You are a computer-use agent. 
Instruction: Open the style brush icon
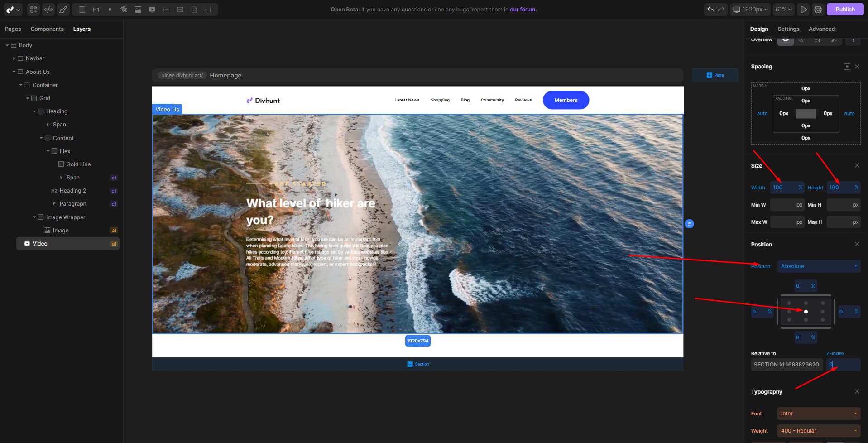[63, 9]
